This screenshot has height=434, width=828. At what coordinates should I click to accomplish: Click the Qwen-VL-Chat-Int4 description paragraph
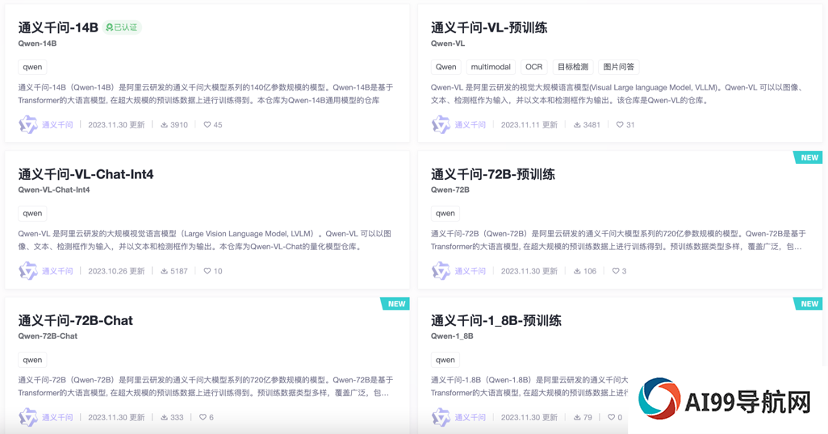[x=205, y=240]
